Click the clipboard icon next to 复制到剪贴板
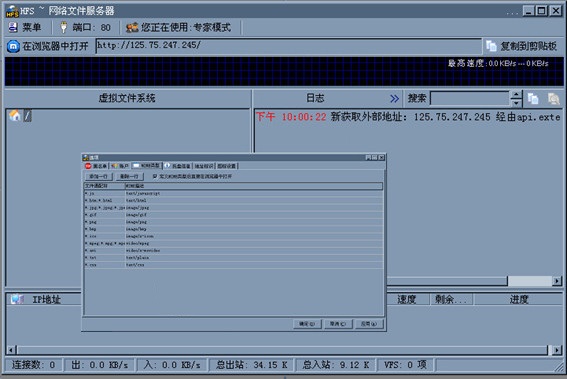 (491, 46)
